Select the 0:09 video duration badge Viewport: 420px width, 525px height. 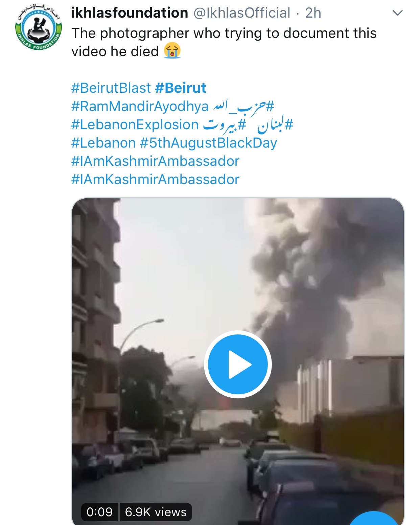tap(99, 512)
